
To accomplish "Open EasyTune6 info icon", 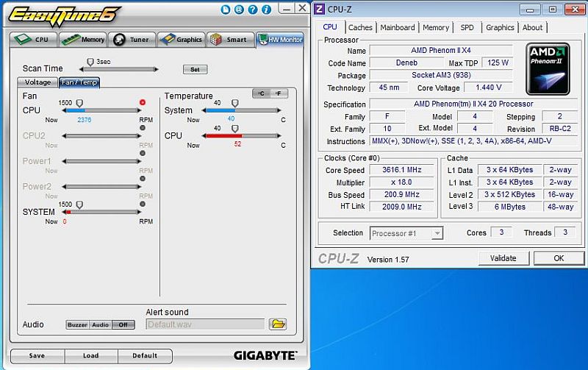I will (x=266, y=10).
